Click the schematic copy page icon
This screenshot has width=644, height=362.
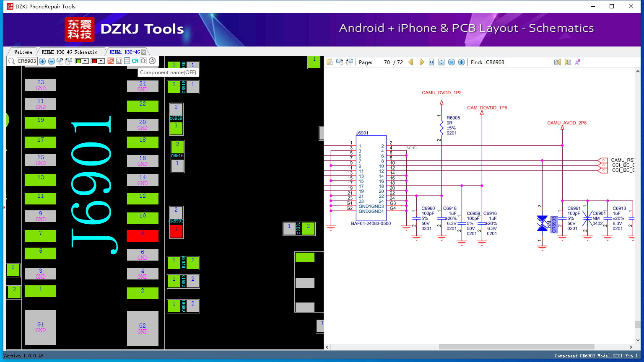[330, 62]
